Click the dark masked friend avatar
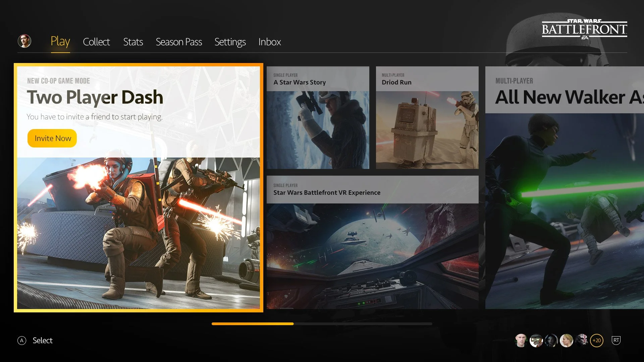644x362 pixels. pos(551,341)
